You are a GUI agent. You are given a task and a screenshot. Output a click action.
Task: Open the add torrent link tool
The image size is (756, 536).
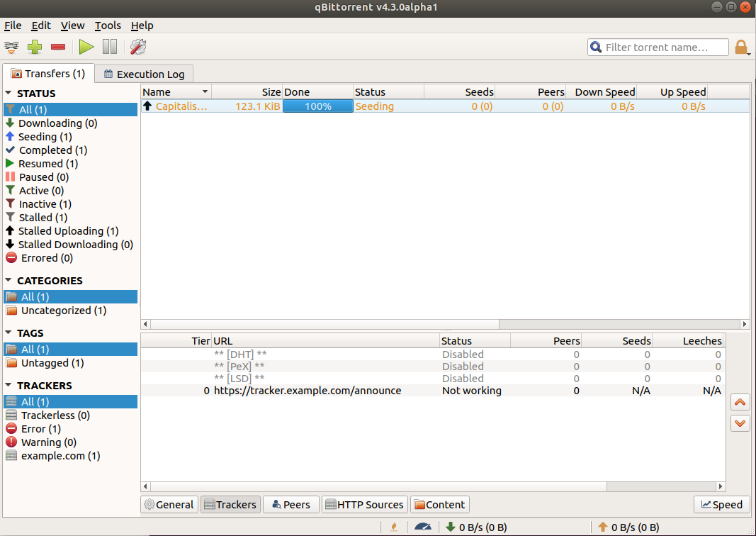[11, 47]
